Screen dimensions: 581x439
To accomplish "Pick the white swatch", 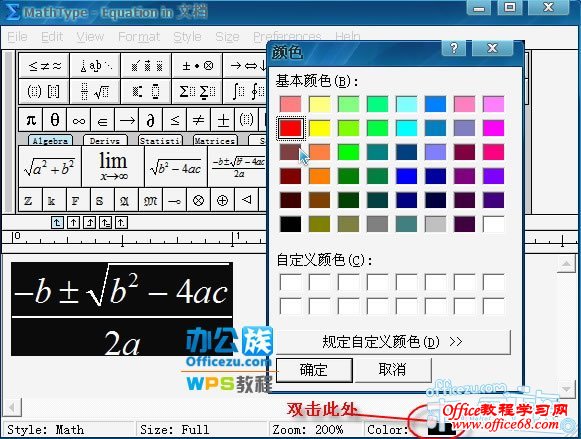I will click(494, 224).
